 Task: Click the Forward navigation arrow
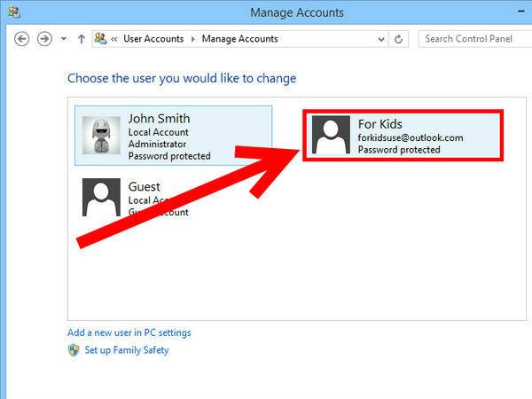coord(43,39)
